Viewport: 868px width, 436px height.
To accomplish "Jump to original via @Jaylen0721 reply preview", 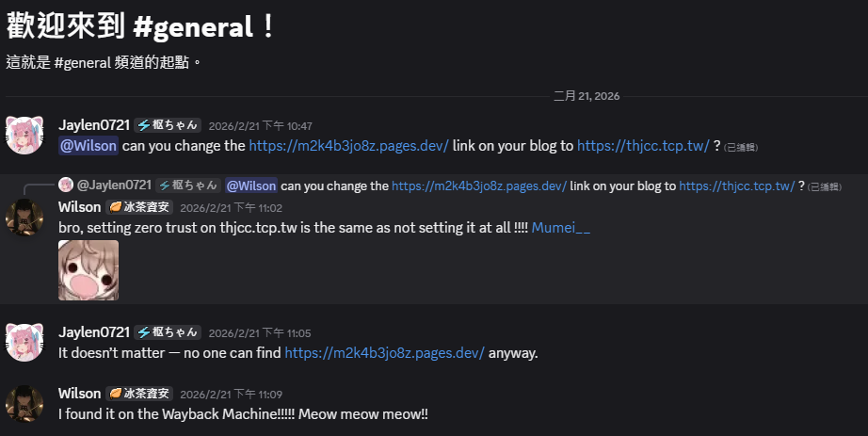I will (114, 185).
